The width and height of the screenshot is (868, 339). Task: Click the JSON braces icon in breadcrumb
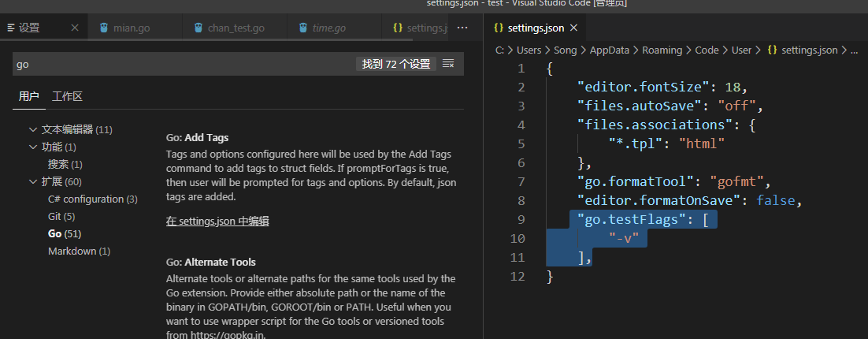tap(772, 50)
